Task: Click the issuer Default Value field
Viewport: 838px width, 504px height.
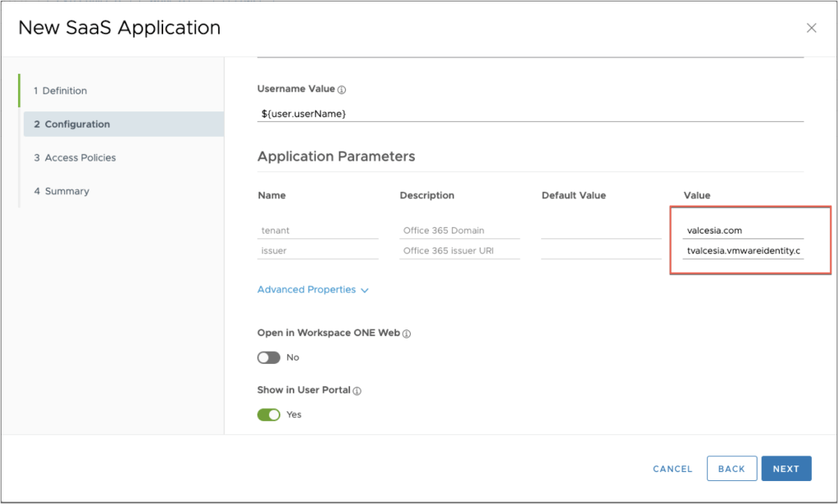Action: [x=601, y=251]
